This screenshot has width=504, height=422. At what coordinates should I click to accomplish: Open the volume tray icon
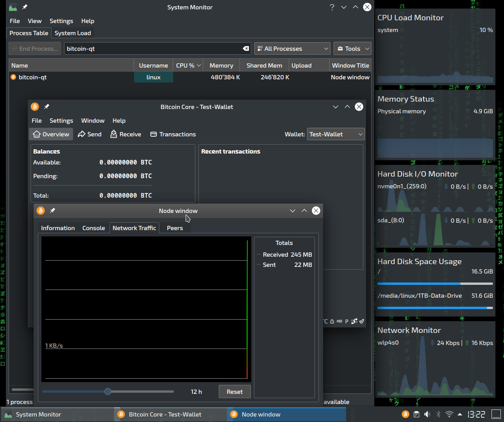click(x=427, y=414)
